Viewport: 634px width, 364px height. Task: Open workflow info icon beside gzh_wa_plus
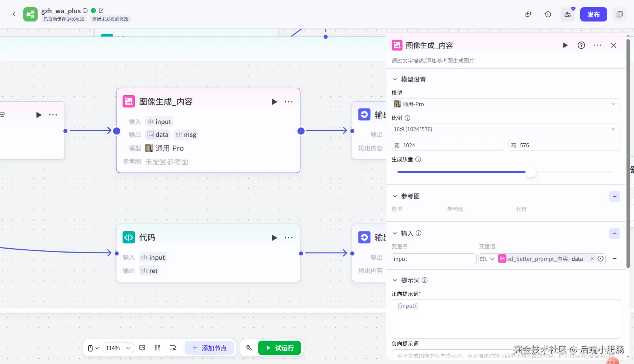click(85, 11)
